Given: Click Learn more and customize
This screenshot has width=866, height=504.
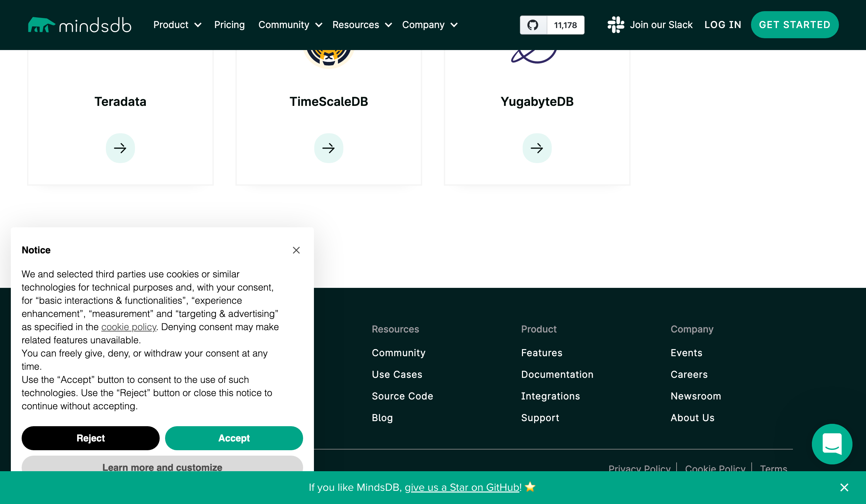Looking at the screenshot, I should click(x=162, y=466).
